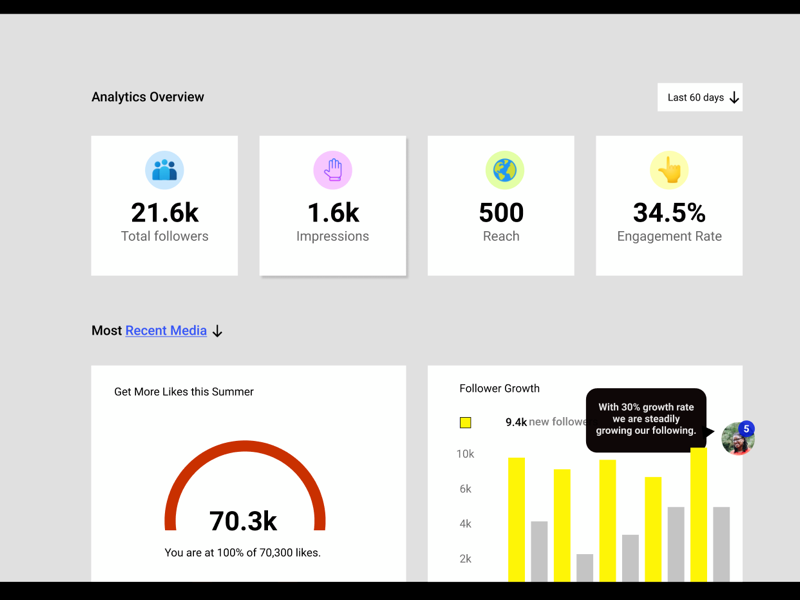Select the Analytics Overview header tab
The width and height of the screenshot is (800, 600).
(x=147, y=97)
